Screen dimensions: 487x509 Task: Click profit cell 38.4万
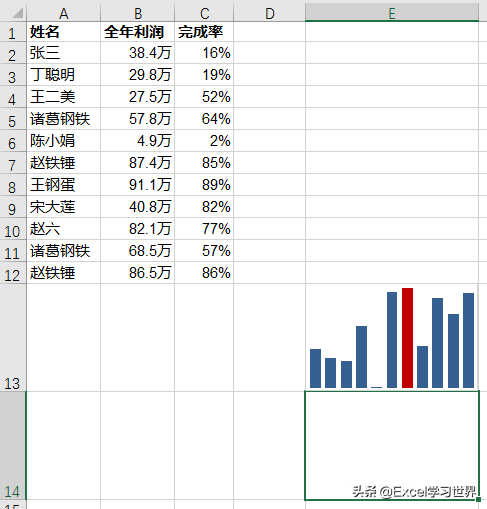(x=137, y=53)
